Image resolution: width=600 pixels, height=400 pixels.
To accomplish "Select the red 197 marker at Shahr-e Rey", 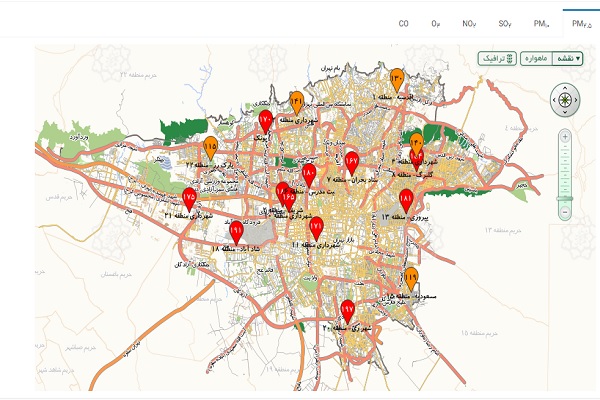I will pyautogui.click(x=347, y=311).
